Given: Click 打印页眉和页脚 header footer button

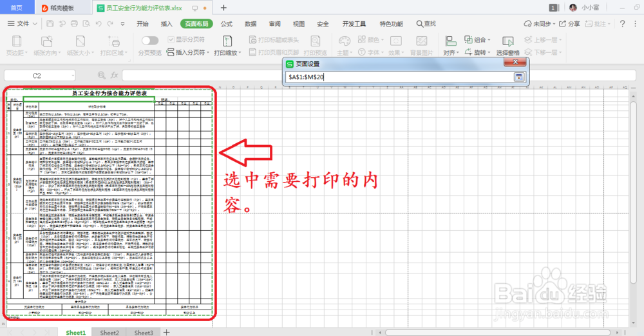Looking at the screenshot, I should [274, 52].
